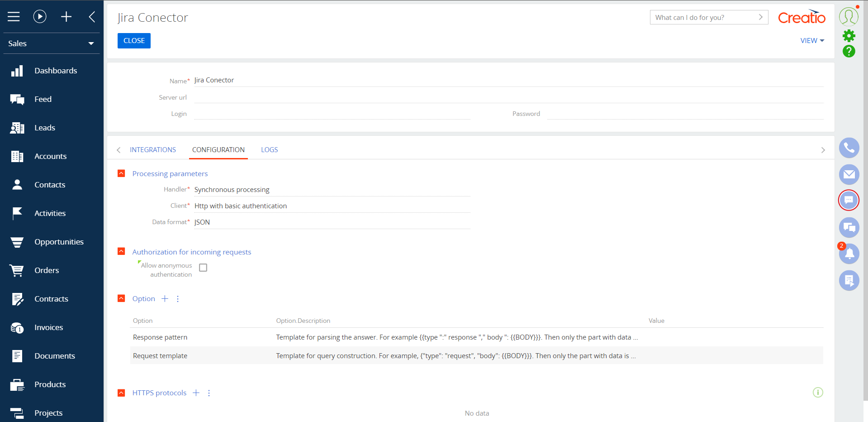Click the 'What can I do for you?' box
The image size is (868, 422).
[709, 17]
